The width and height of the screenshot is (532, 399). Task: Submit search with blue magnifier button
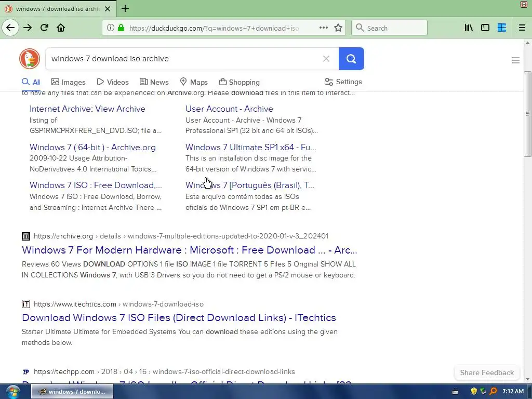tap(351, 59)
